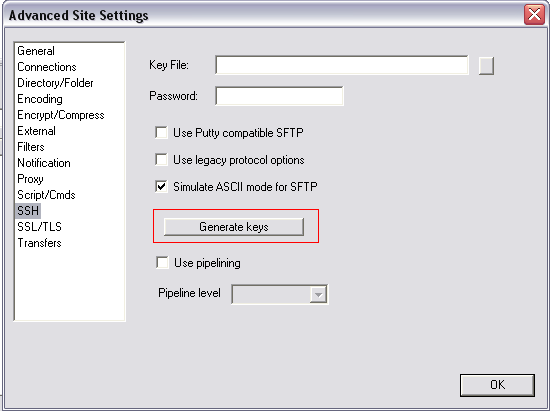Click the Key File browse button

click(486, 66)
